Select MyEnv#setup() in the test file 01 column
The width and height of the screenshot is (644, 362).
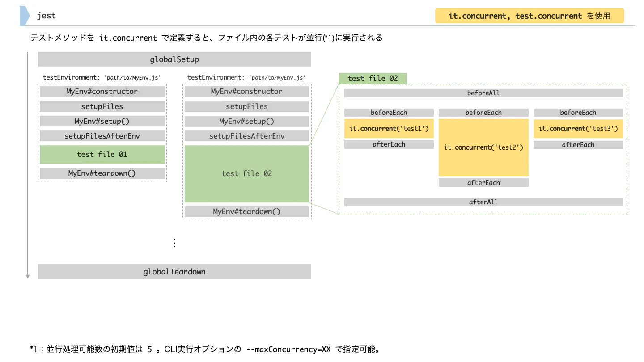tap(102, 122)
